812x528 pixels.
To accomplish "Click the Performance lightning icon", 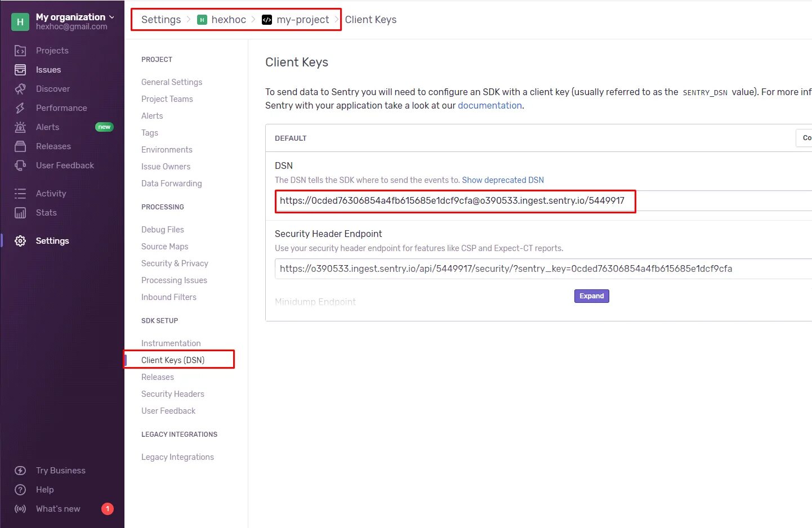I will point(20,108).
